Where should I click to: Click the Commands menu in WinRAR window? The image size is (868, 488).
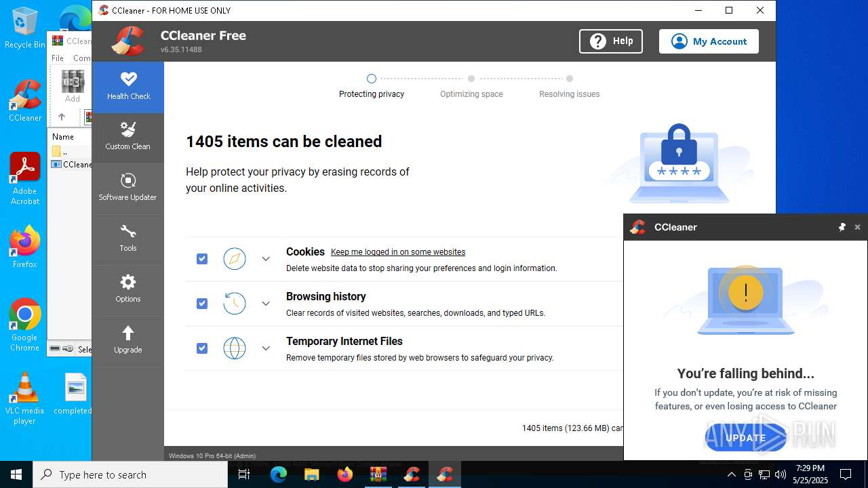point(82,58)
